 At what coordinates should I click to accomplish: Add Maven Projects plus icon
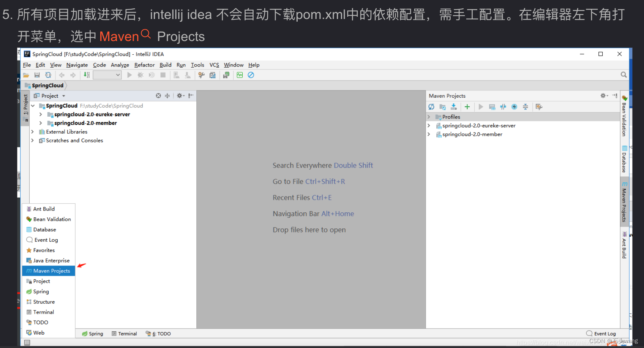pos(467,107)
